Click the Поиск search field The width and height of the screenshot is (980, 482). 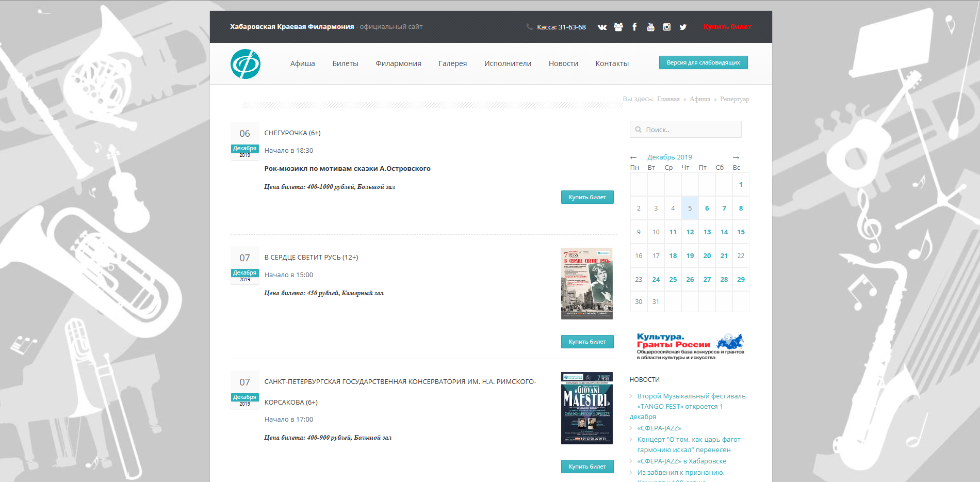[x=685, y=130]
